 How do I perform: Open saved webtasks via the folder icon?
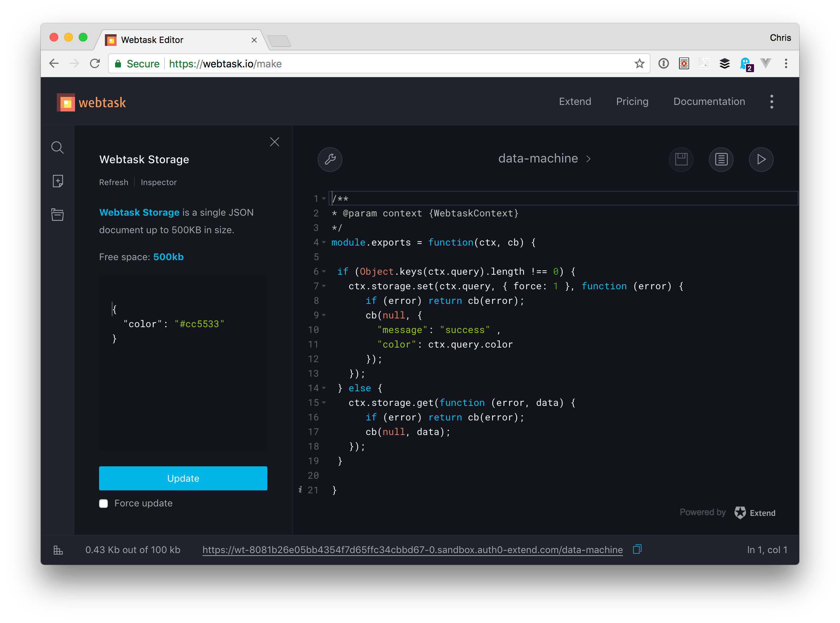click(57, 214)
